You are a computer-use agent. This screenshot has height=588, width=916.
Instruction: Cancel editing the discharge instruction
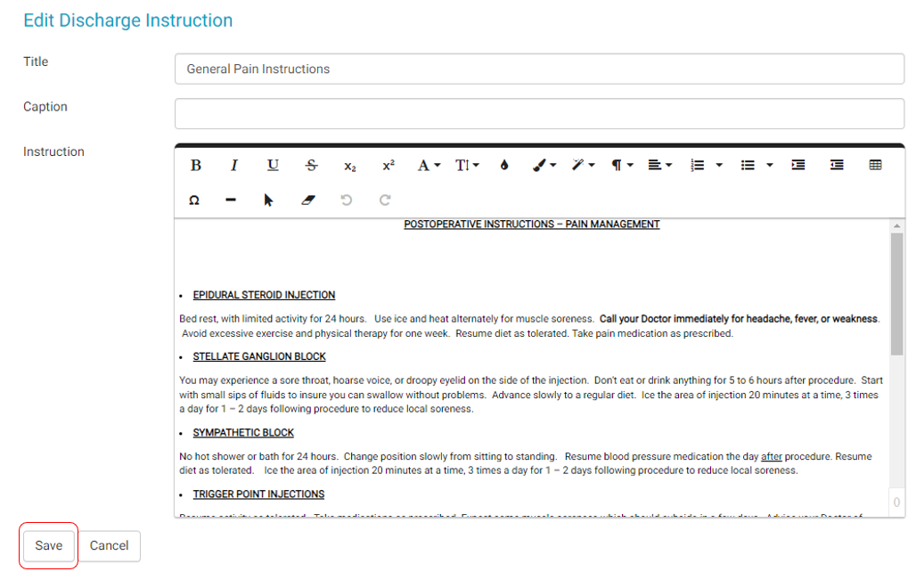click(110, 545)
